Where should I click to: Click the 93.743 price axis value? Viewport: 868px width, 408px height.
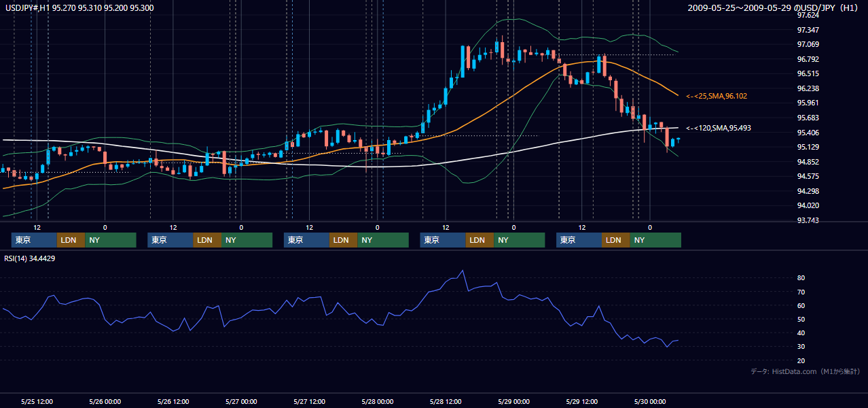click(808, 220)
